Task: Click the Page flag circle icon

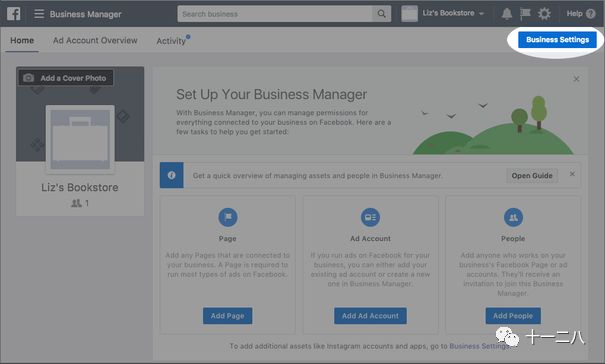Action: tap(228, 217)
